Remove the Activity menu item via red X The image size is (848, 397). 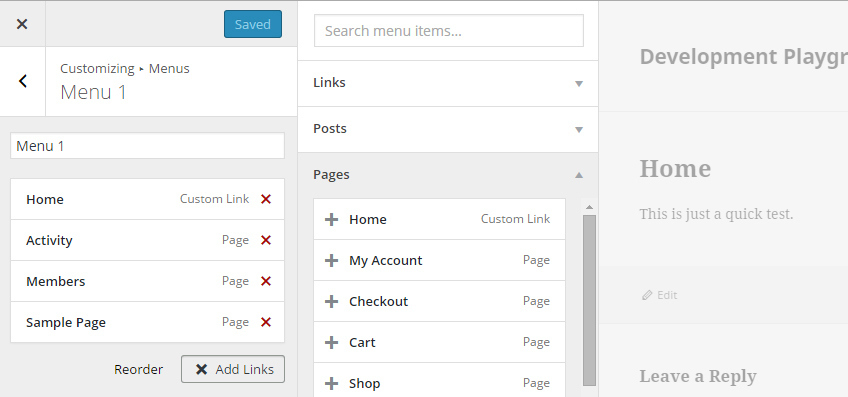(266, 240)
